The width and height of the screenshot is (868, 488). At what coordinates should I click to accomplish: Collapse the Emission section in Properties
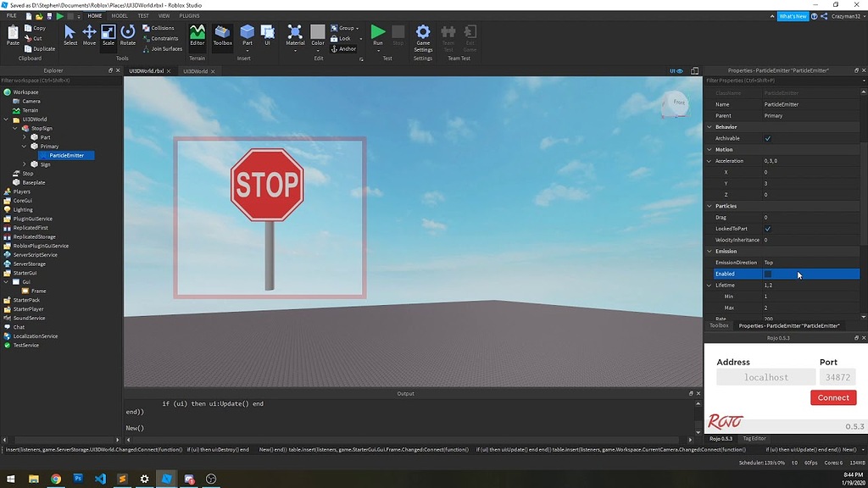click(x=710, y=251)
